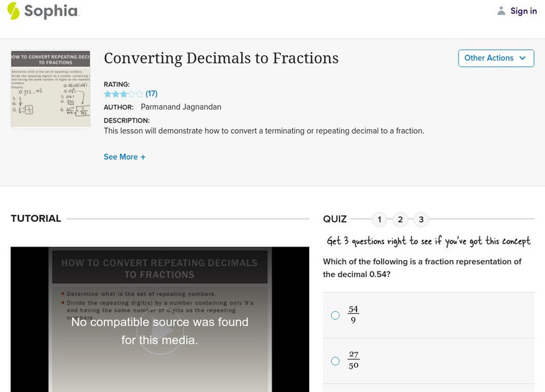Viewport: 545px width, 392px height.
Task: Click the Converting Decimals to Fractions title
Action: 221,58
